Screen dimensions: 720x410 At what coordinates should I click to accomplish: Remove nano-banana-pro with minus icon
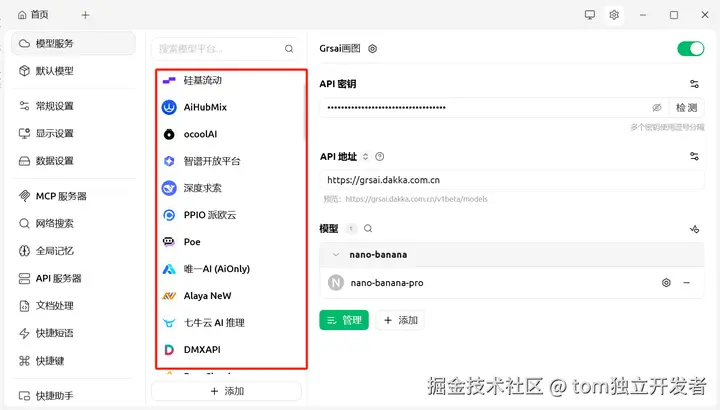(686, 283)
